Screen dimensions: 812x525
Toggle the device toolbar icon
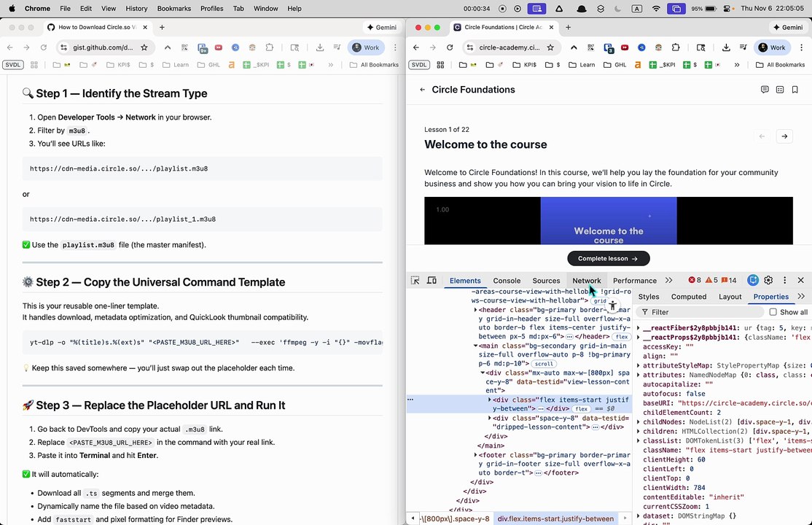click(432, 281)
